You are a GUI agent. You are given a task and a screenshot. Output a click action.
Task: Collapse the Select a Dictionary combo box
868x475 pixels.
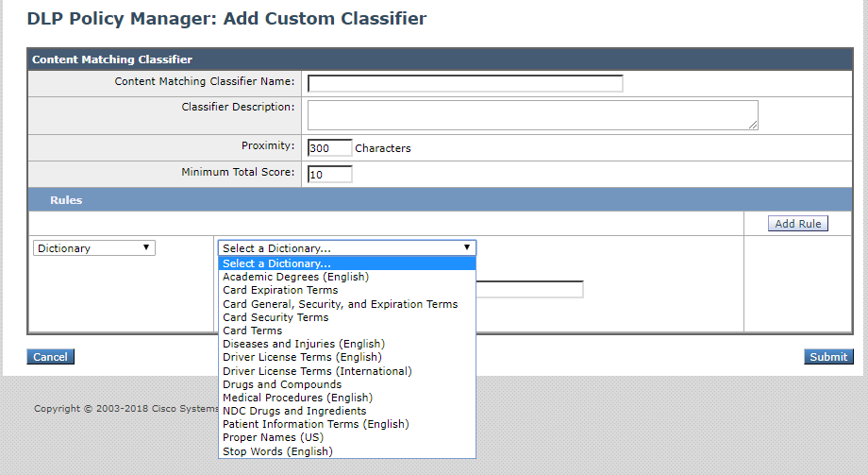click(347, 247)
